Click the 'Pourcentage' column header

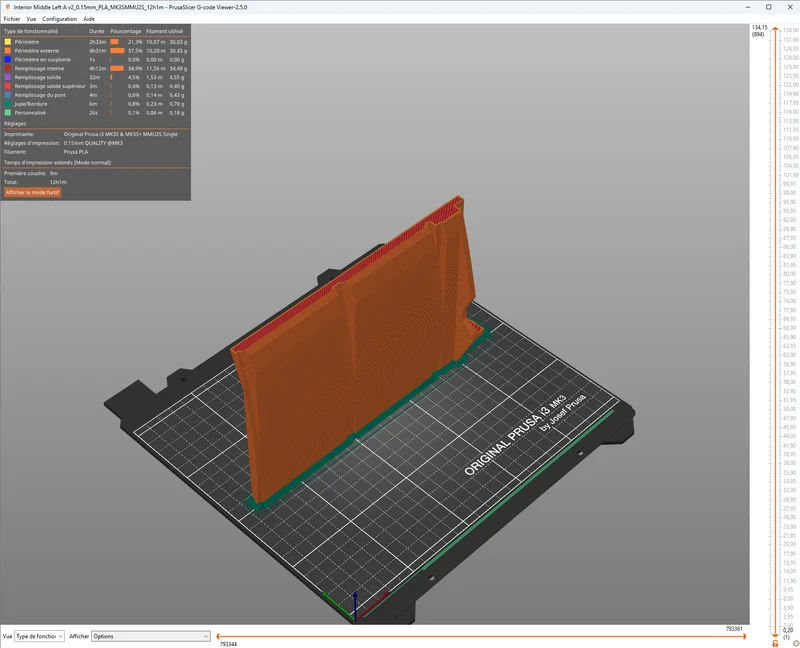(126, 31)
